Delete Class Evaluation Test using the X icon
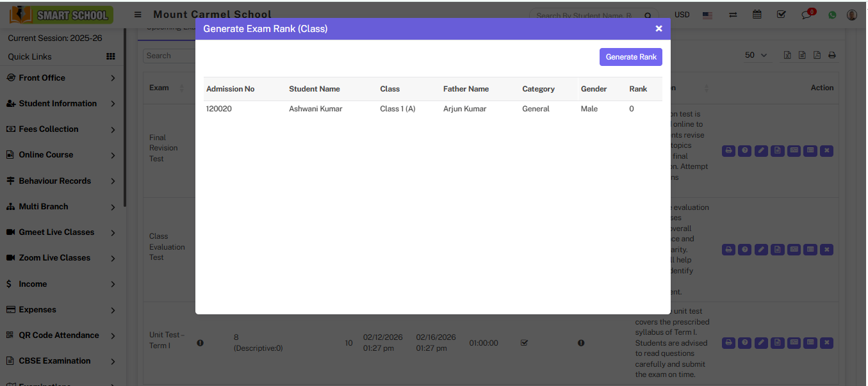The height and width of the screenshot is (386, 868). [826, 250]
